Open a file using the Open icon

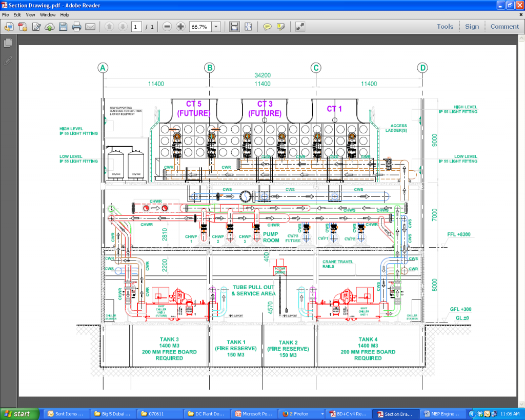9,27
